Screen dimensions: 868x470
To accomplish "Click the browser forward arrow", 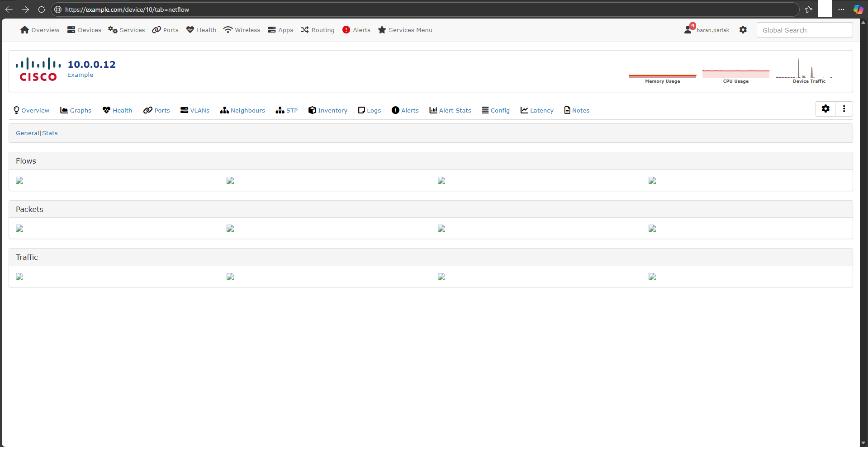I will [x=25, y=9].
